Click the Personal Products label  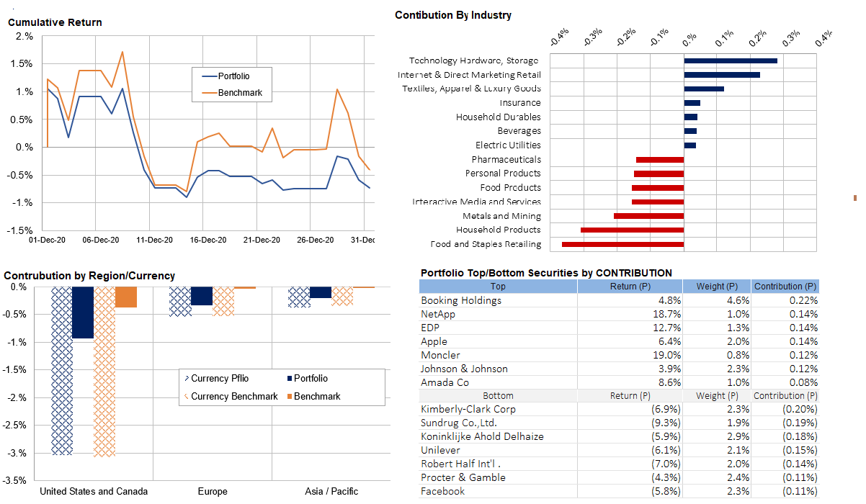coord(503,174)
